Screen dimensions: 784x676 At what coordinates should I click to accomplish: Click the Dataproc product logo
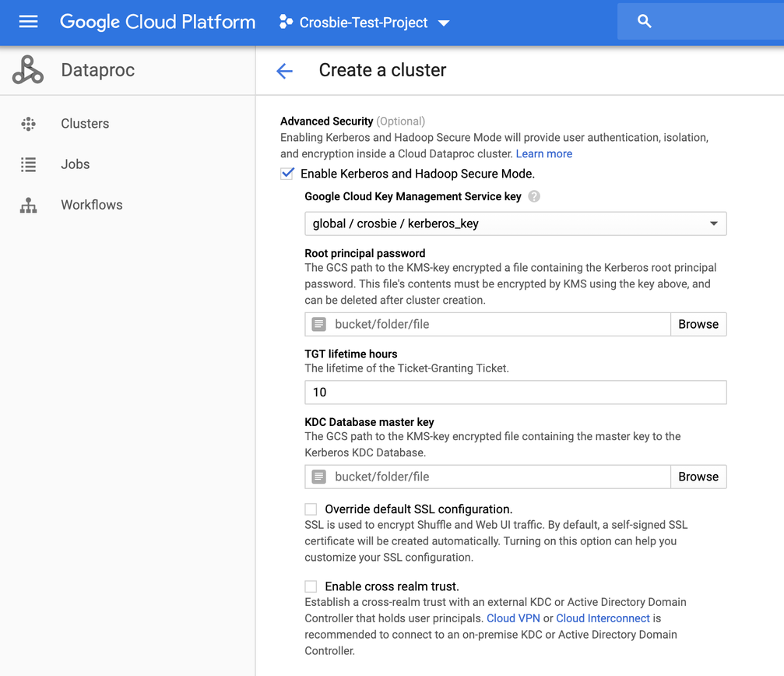(x=27, y=69)
